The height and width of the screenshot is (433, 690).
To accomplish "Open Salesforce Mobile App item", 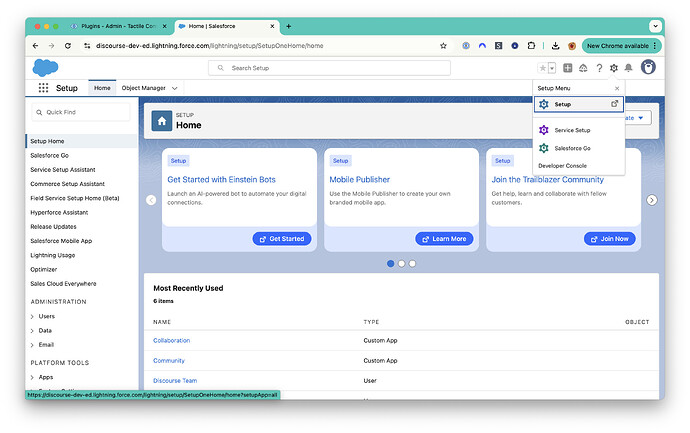I will [x=61, y=241].
